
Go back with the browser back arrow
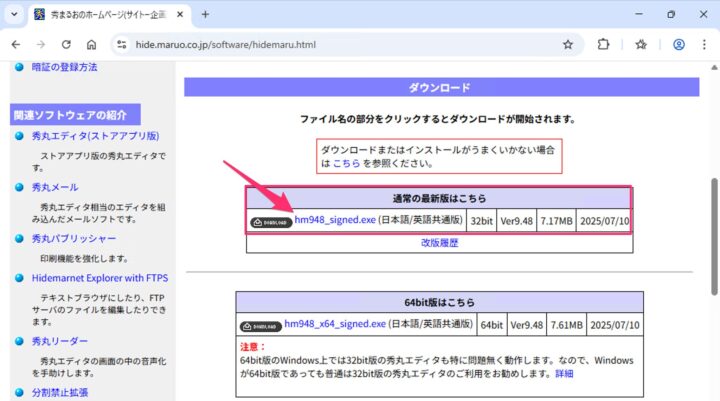click(16, 45)
